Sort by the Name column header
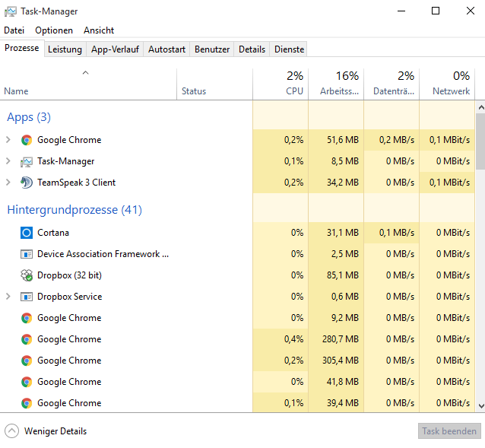Screen dimensions: 485x448 point(16,91)
